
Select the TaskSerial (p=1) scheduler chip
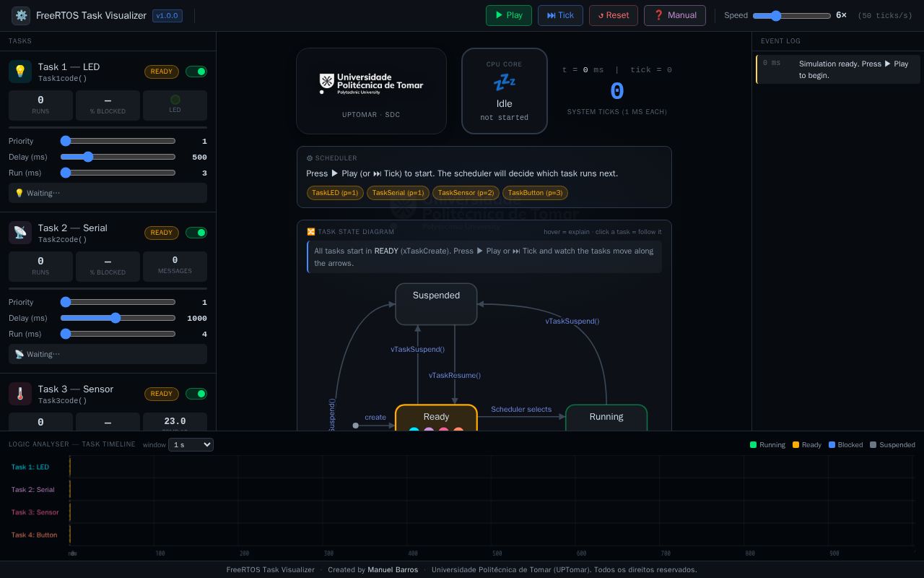398,193
